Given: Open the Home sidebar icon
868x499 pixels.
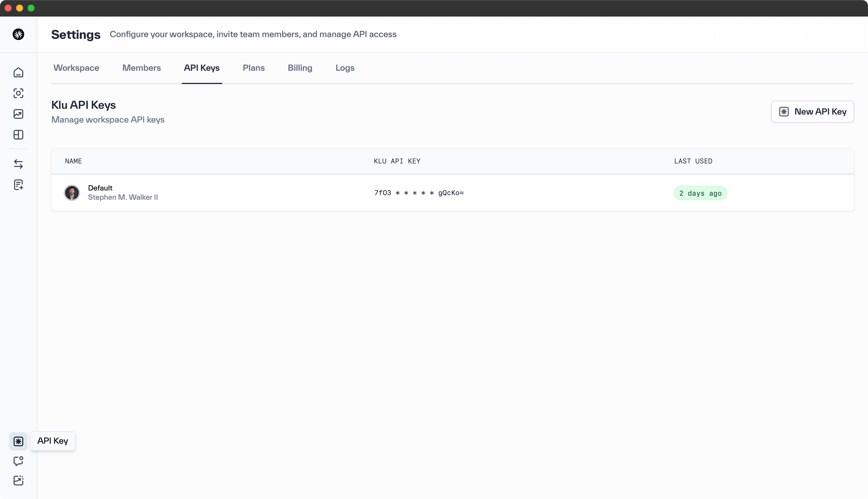Looking at the screenshot, I should pos(18,73).
